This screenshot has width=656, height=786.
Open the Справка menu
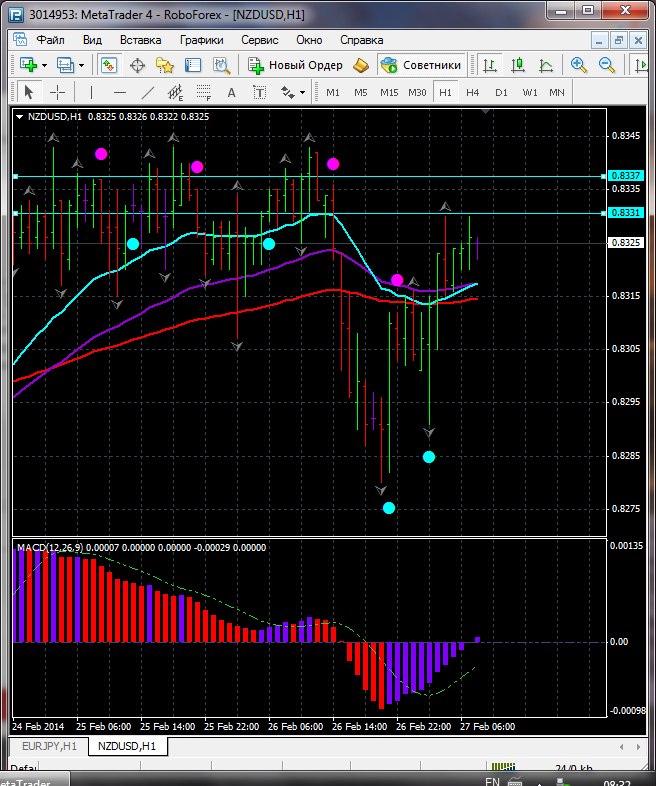[x=361, y=40]
